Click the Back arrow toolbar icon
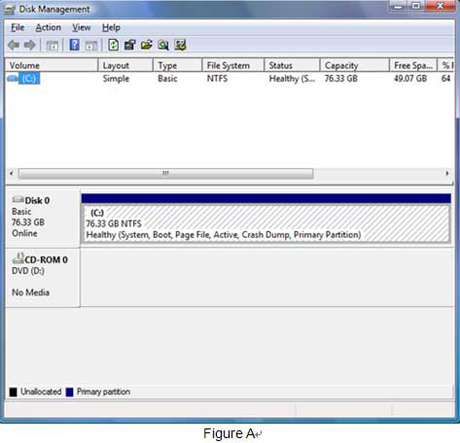Image resolution: width=460 pixels, height=443 pixels. coord(14,45)
